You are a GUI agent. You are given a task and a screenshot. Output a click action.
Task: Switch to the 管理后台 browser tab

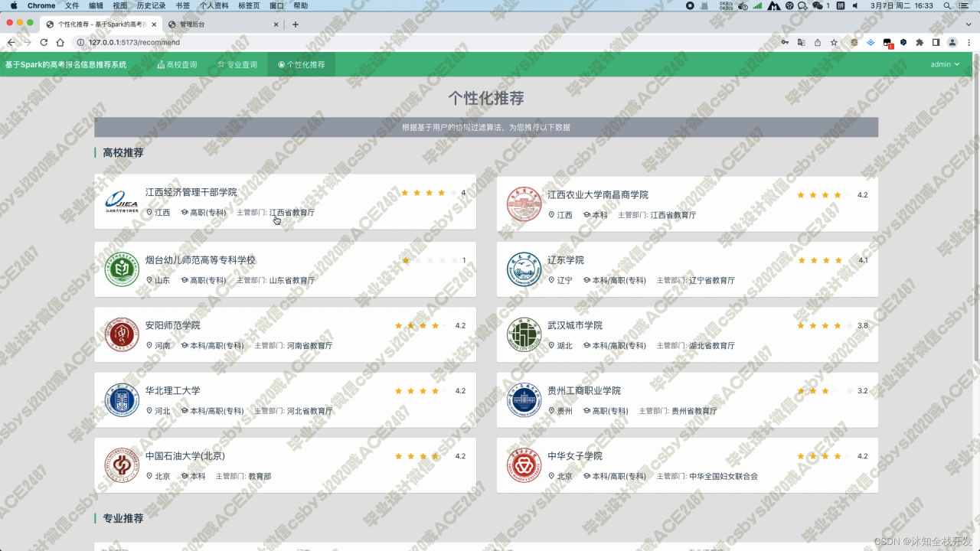coord(222,24)
